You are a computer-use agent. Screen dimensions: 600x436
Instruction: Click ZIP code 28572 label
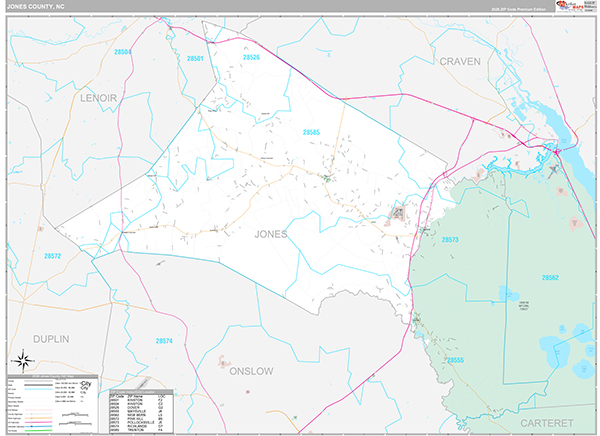[x=52, y=257]
